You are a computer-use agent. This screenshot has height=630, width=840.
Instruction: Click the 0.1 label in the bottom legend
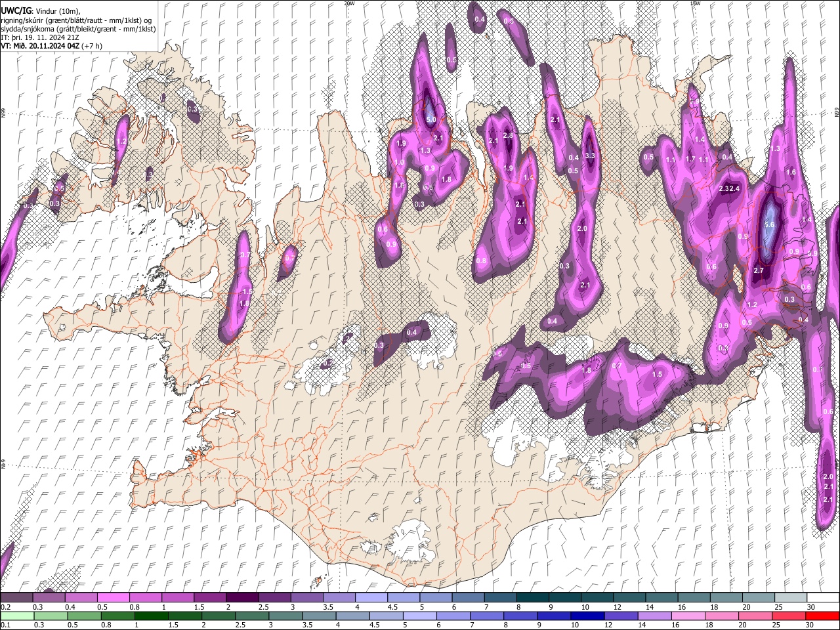(x=5, y=625)
